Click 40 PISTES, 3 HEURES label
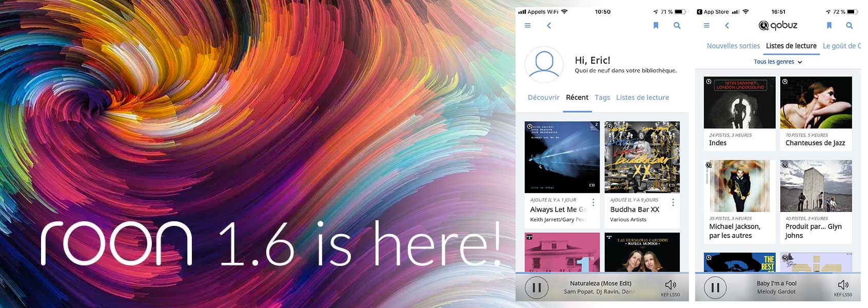The height and width of the screenshot is (308, 868). click(806, 219)
